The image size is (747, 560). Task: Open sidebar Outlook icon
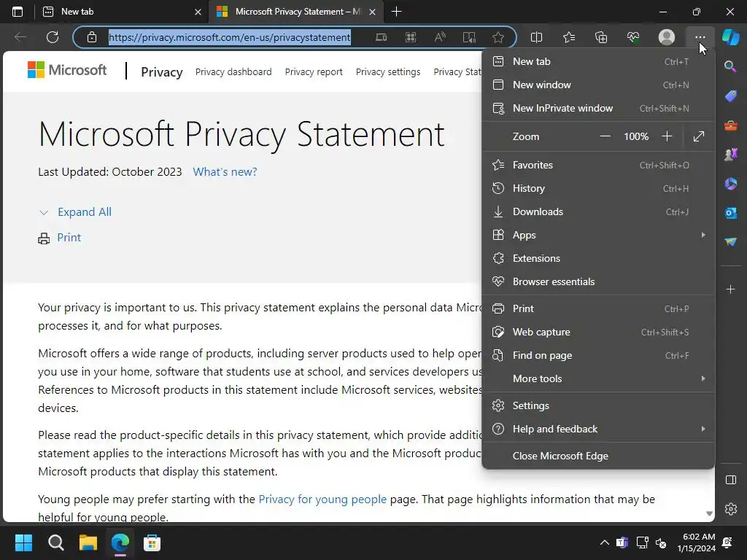[731, 213]
